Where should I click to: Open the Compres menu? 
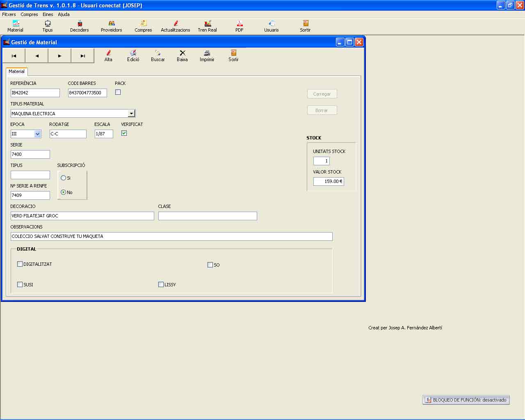[x=29, y=14]
